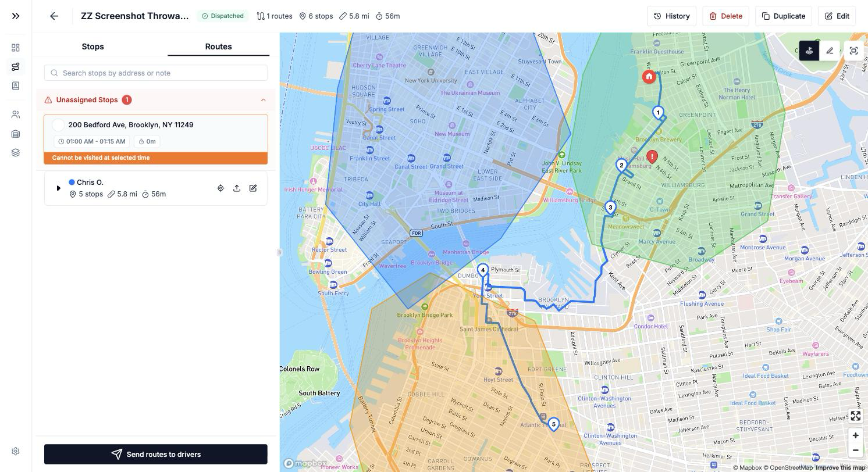Collapse the Unassigned Stops section
The width and height of the screenshot is (868, 472).
[x=263, y=100]
